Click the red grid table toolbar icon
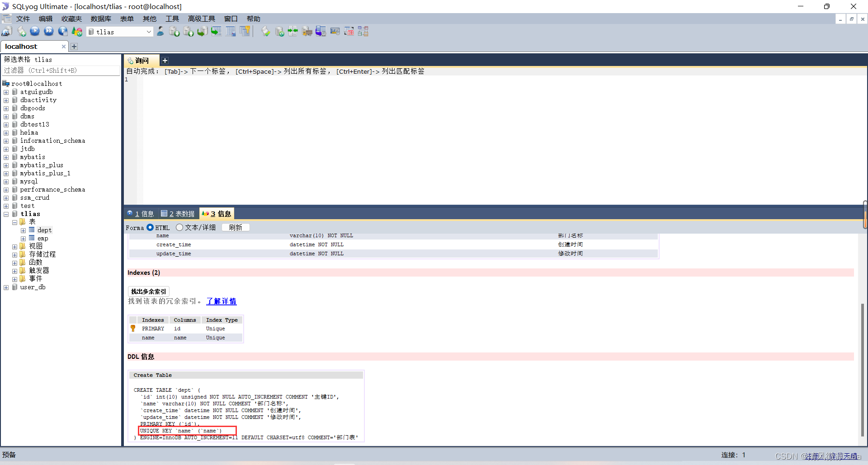The image size is (868, 465). (x=349, y=32)
